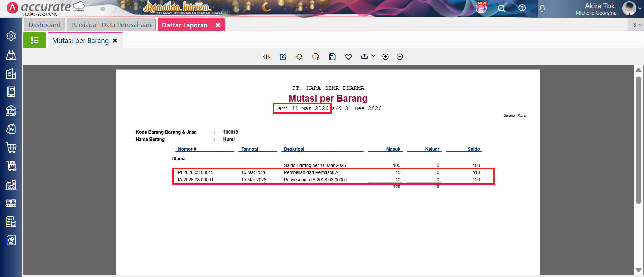Click the search magnifier in header
This screenshot has height=277, width=644.
click(502, 8)
